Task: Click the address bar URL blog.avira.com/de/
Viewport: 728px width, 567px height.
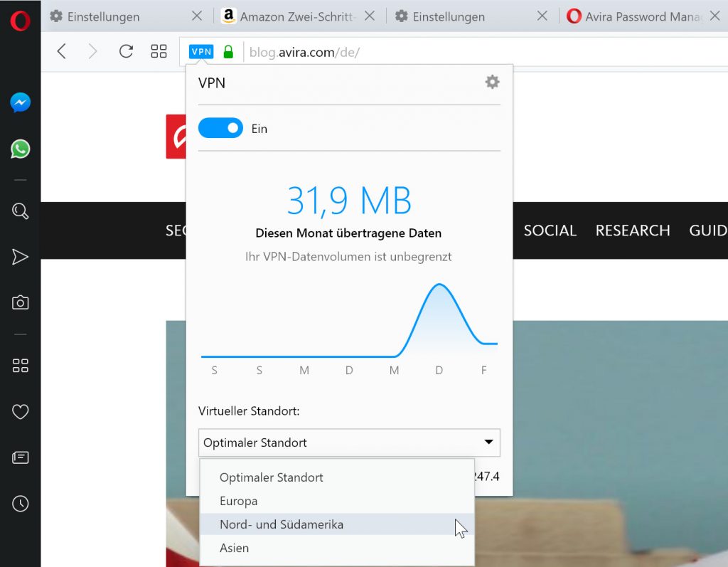Action: (304, 52)
